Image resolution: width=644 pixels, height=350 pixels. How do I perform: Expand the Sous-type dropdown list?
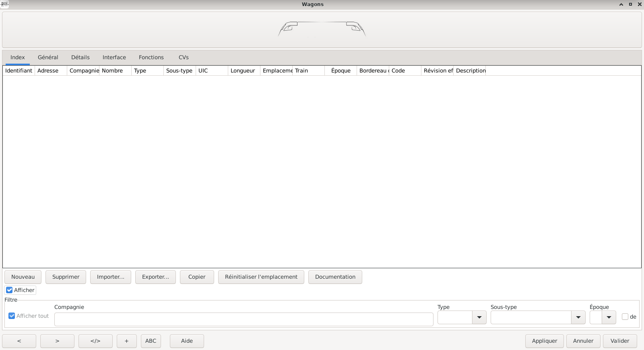(x=578, y=317)
